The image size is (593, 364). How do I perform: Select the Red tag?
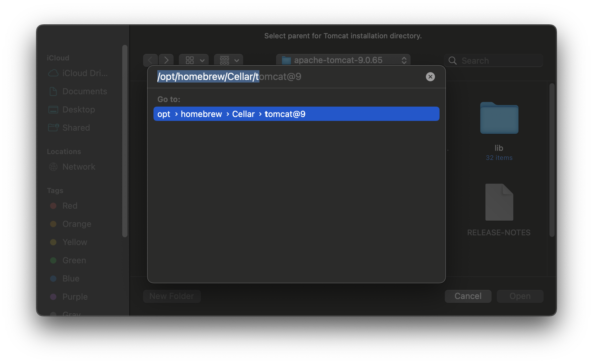(x=64, y=206)
